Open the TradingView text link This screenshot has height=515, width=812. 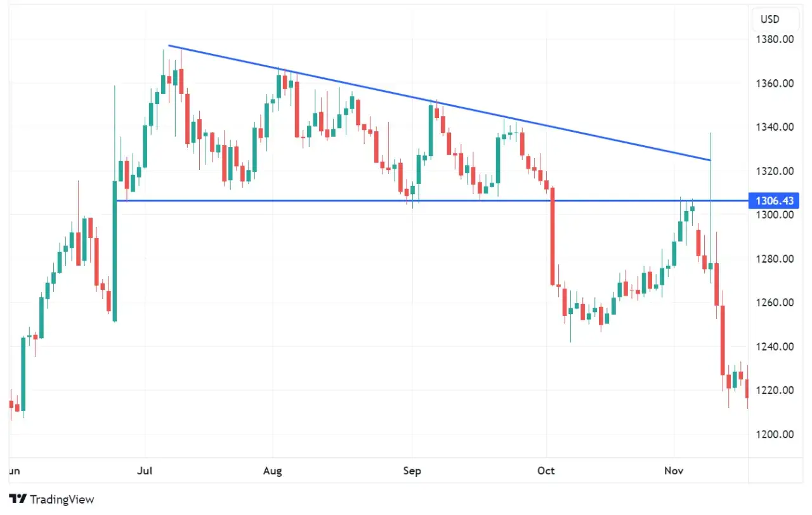(x=62, y=499)
